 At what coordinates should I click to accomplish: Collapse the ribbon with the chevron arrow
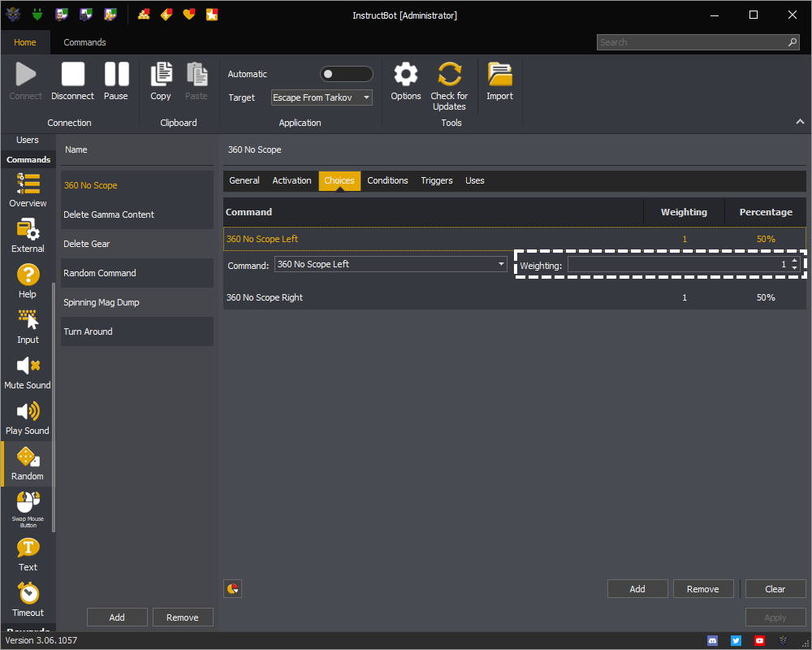(x=800, y=122)
